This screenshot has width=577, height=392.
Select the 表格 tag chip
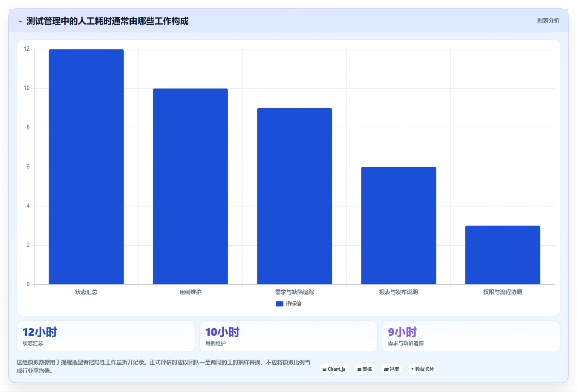tap(364, 369)
